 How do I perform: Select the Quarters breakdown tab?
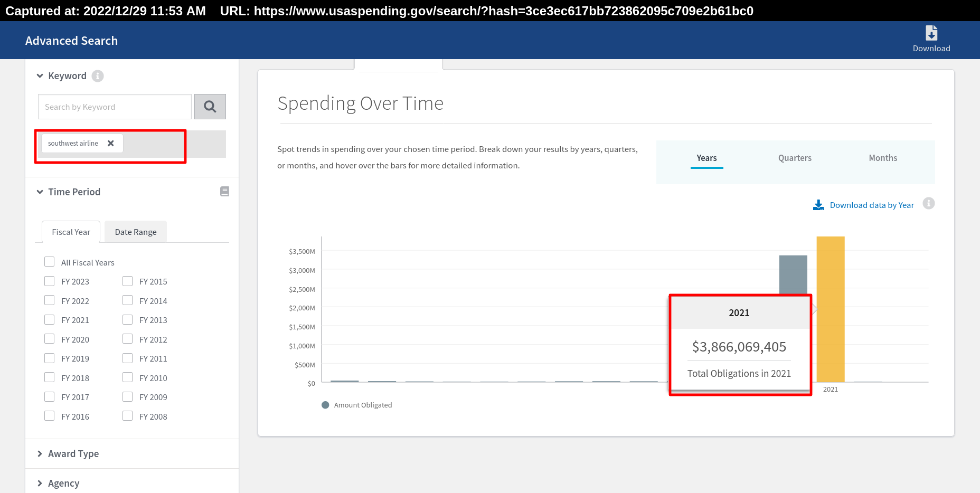coord(795,158)
